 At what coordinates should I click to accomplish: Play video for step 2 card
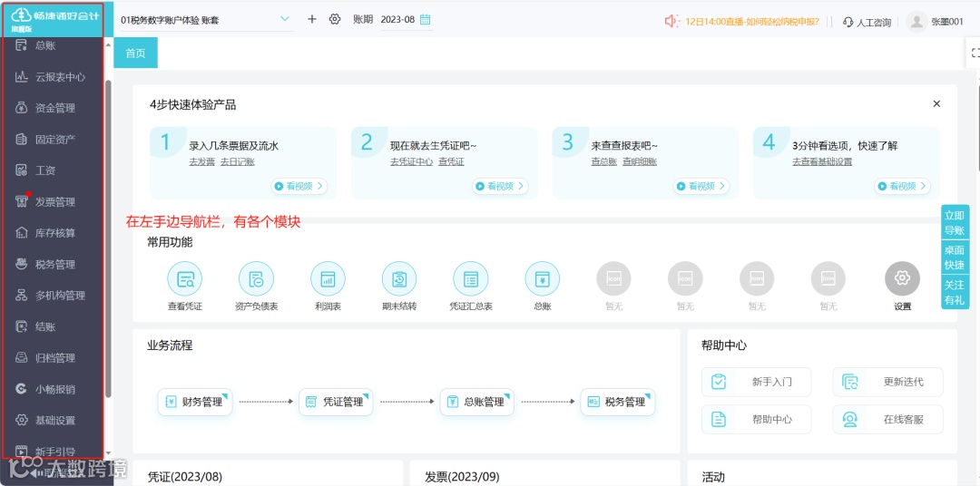(500, 186)
